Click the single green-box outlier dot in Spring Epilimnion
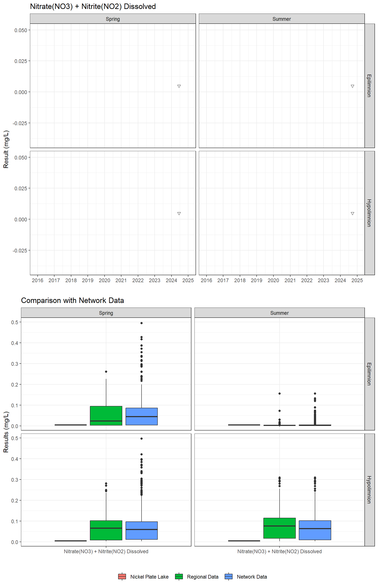378x588 pixels. tap(106, 372)
